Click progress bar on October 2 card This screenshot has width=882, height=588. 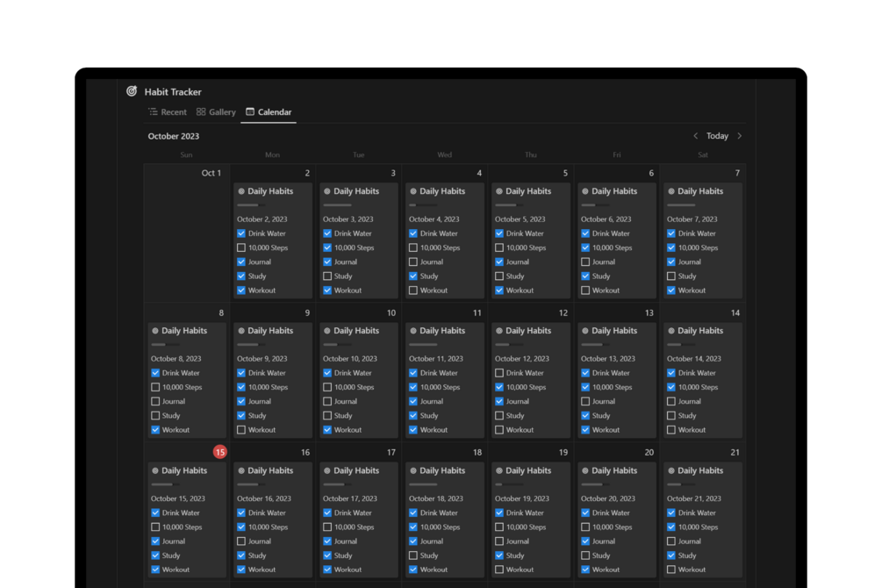click(x=252, y=205)
